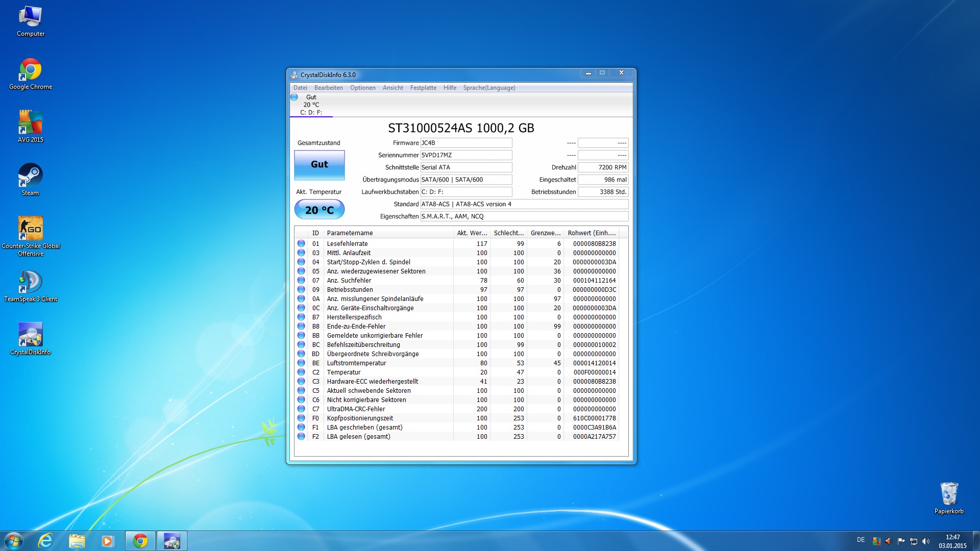Open the CrystalDiskInfo desktop shortcut
This screenshot has height=551, width=980.
(x=30, y=335)
